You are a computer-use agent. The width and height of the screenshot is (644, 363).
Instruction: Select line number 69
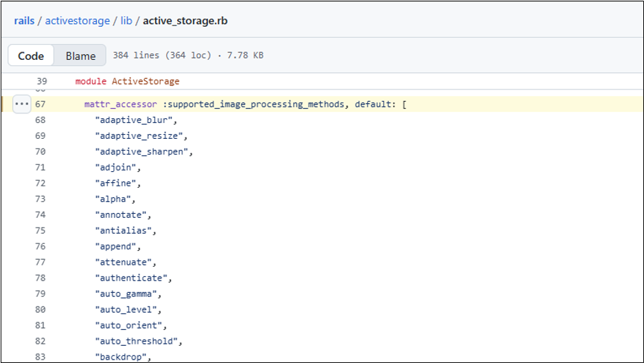click(41, 135)
